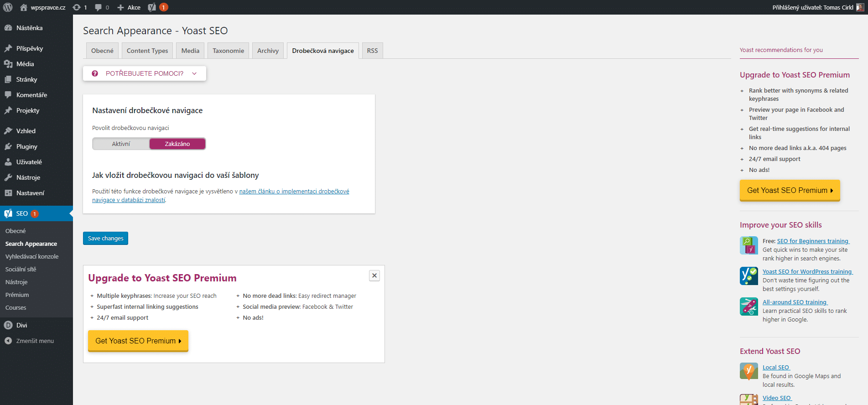Click the Divi logo icon
The width and height of the screenshot is (868, 405).
[x=8, y=325]
